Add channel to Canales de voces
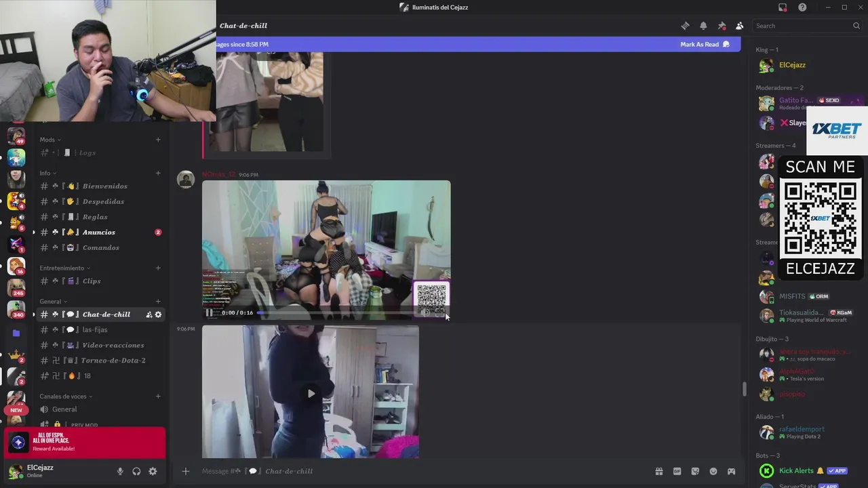Screen dimensions: 868x488 click(x=158, y=396)
